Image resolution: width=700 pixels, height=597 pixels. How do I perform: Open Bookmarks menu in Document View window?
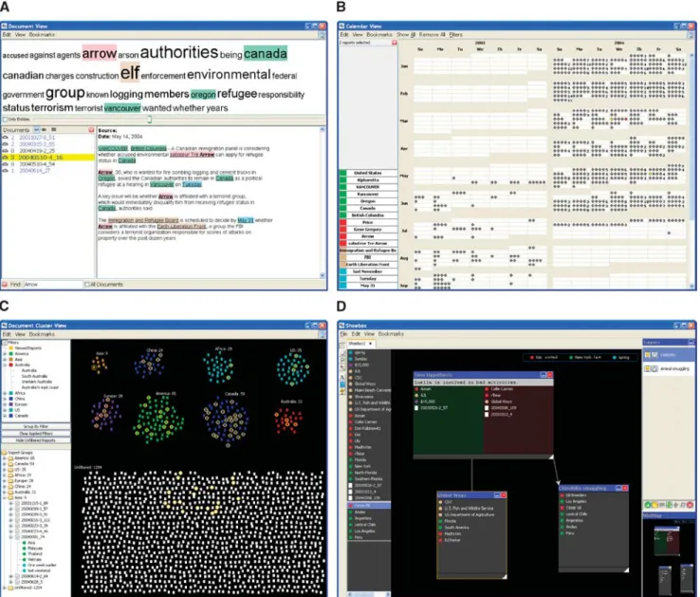tap(42, 35)
